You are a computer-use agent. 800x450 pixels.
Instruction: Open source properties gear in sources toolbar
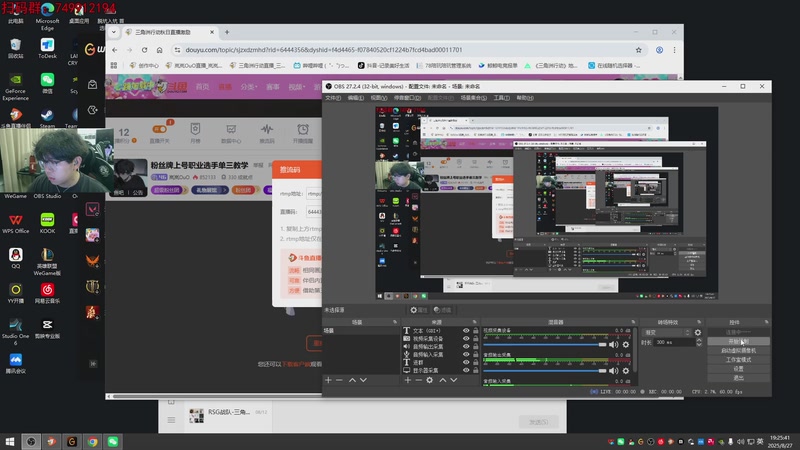coord(430,380)
